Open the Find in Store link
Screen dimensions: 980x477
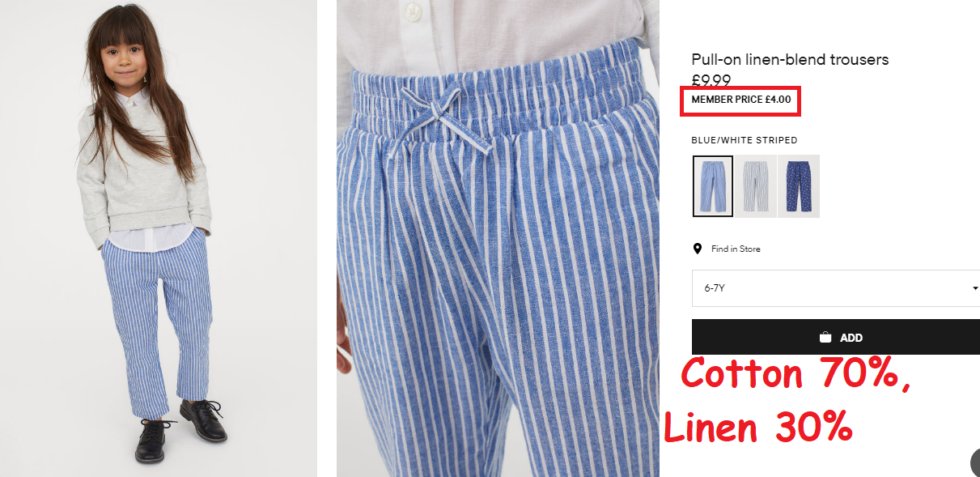[736, 249]
